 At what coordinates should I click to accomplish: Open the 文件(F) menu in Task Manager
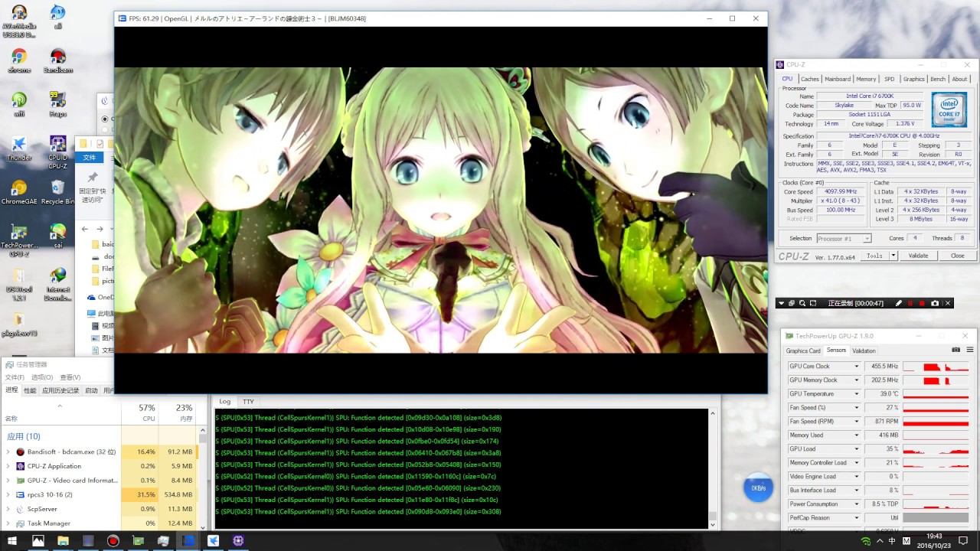click(x=15, y=377)
